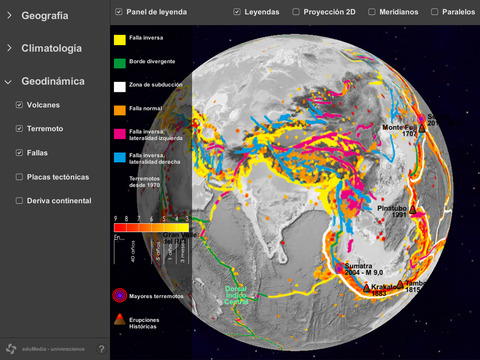Click the eduMedia - universcience link

point(53,349)
